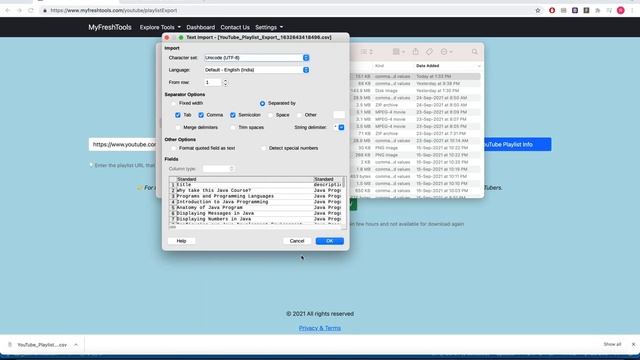
Task: Click the site lock icon in address bar
Action: (45, 11)
